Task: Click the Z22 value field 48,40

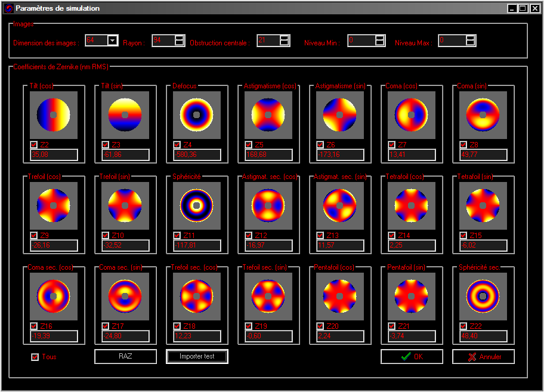Action: [x=483, y=336]
